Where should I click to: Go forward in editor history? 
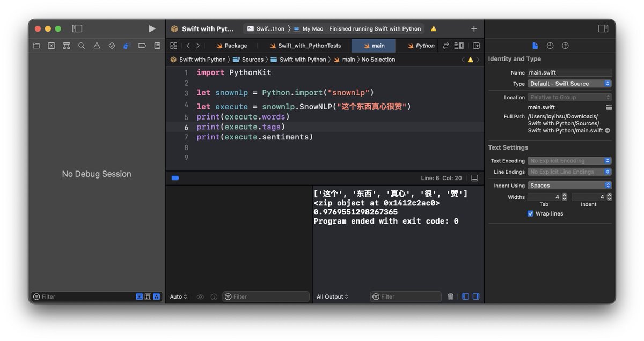[197, 46]
